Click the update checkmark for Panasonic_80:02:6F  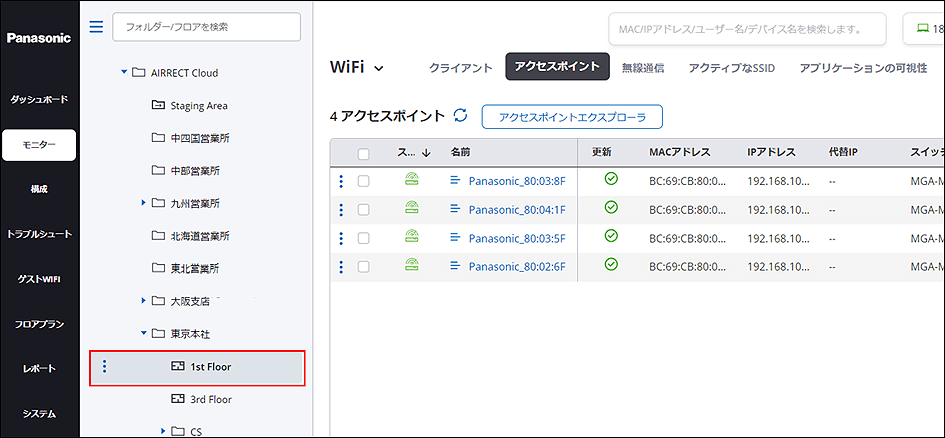click(x=611, y=264)
